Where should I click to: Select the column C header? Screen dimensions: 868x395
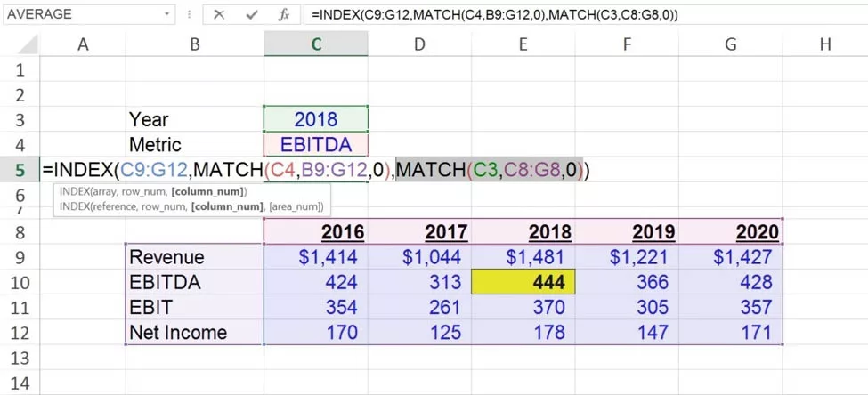[x=315, y=44]
